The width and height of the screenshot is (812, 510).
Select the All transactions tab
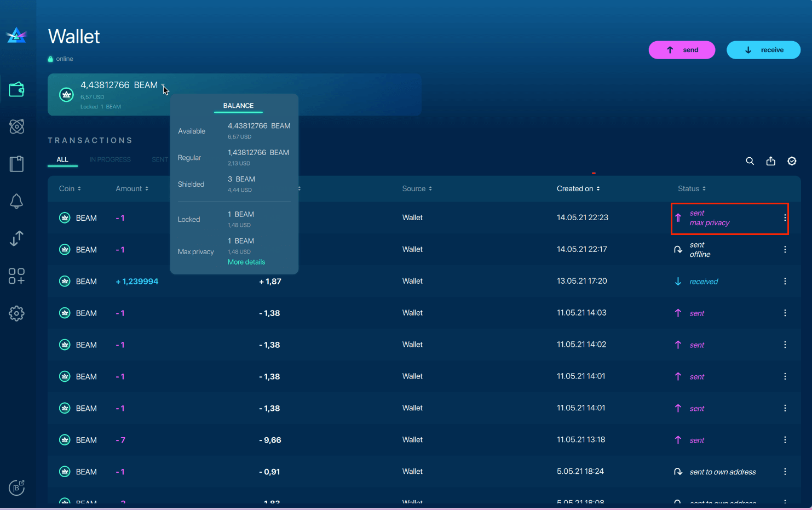pyautogui.click(x=62, y=159)
